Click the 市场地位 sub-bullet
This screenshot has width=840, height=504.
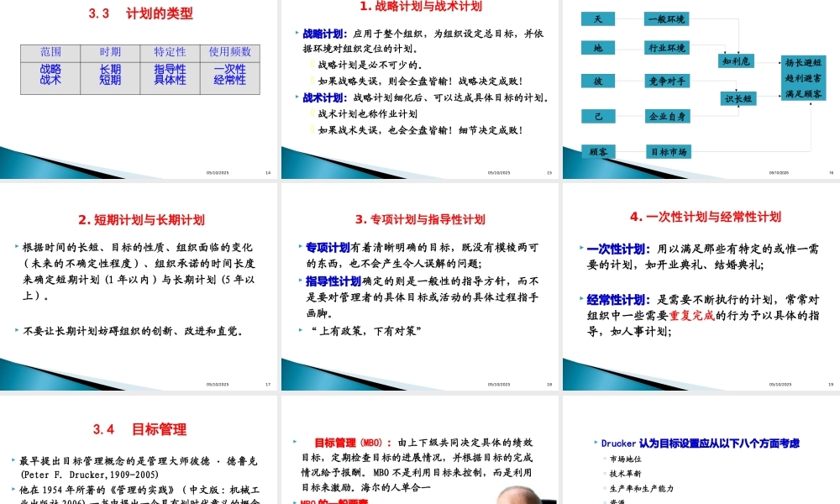point(625,459)
